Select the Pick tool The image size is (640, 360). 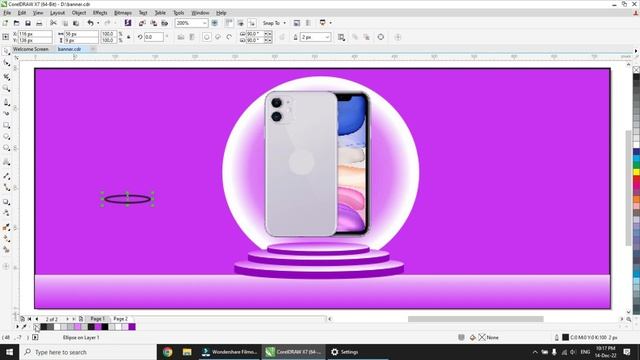tap(6, 51)
